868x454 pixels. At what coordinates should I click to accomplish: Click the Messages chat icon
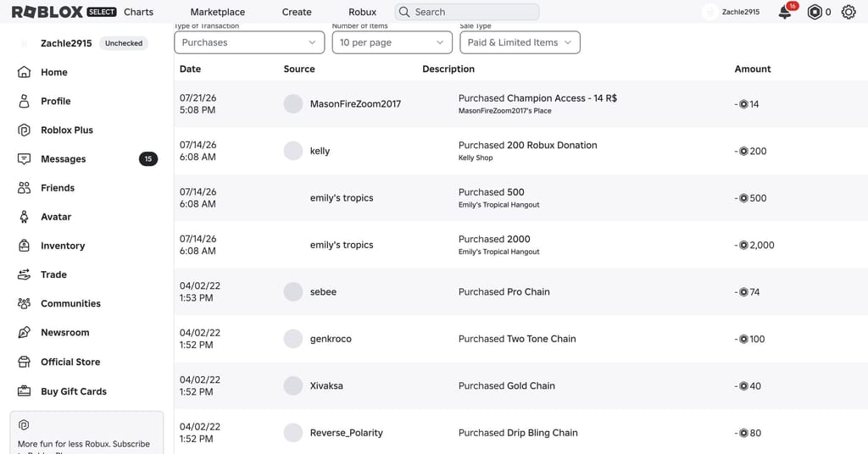[24, 158]
